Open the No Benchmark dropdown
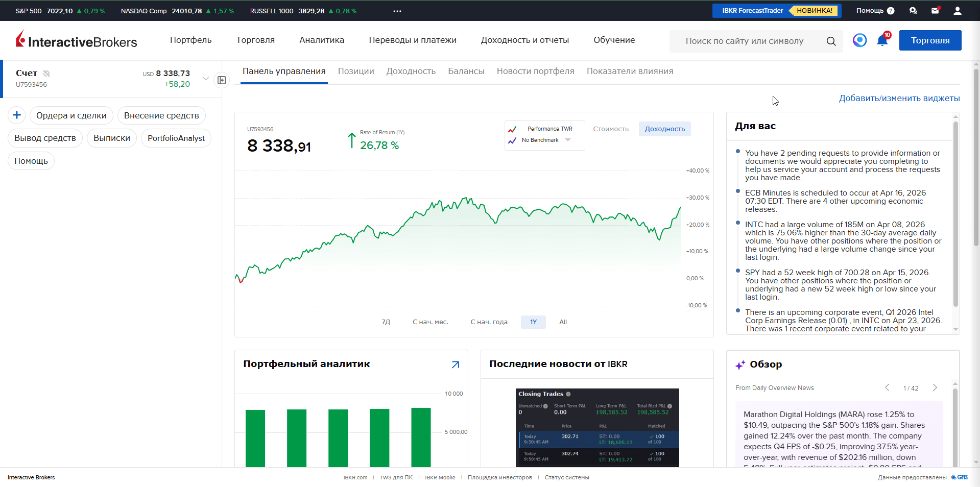Viewport: 980px width, 487px height. click(x=568, y=140)
